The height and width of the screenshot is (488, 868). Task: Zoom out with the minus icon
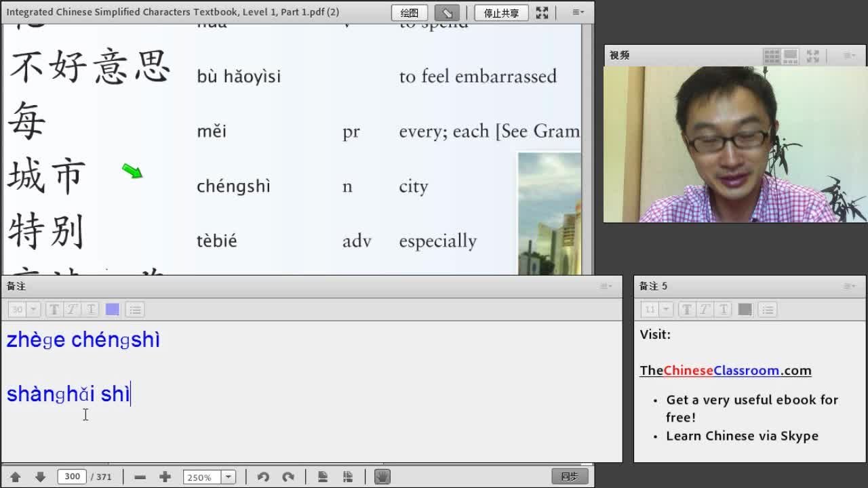pos(140,477)
